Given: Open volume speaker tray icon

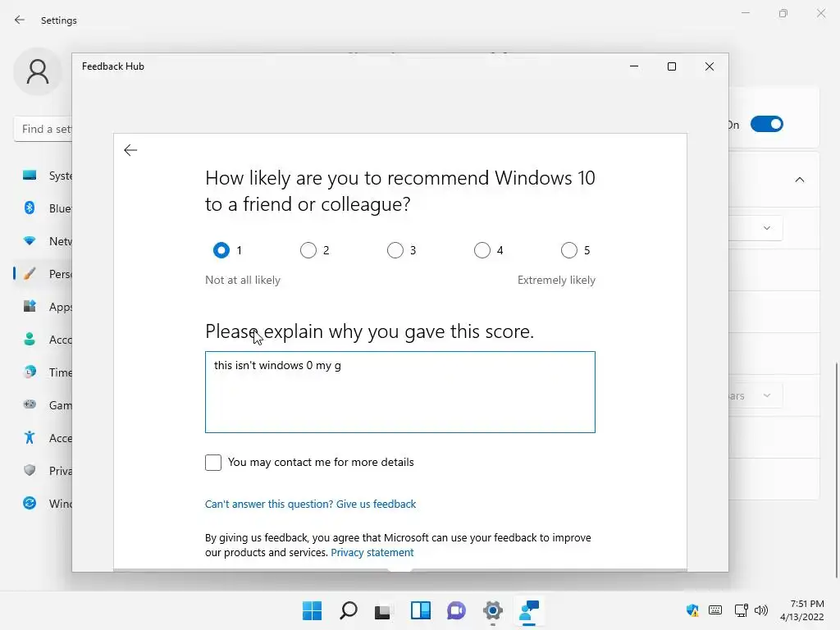Looking at the screenshot, I should 760,610.
